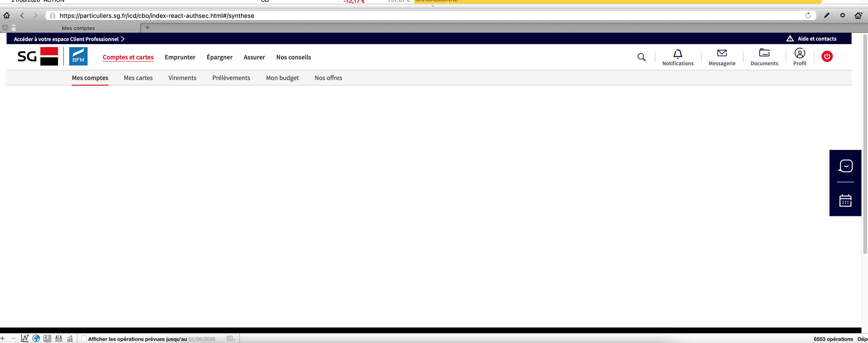Click the house with plus icon at top right

pyautogui.click(x=859, y=15)
